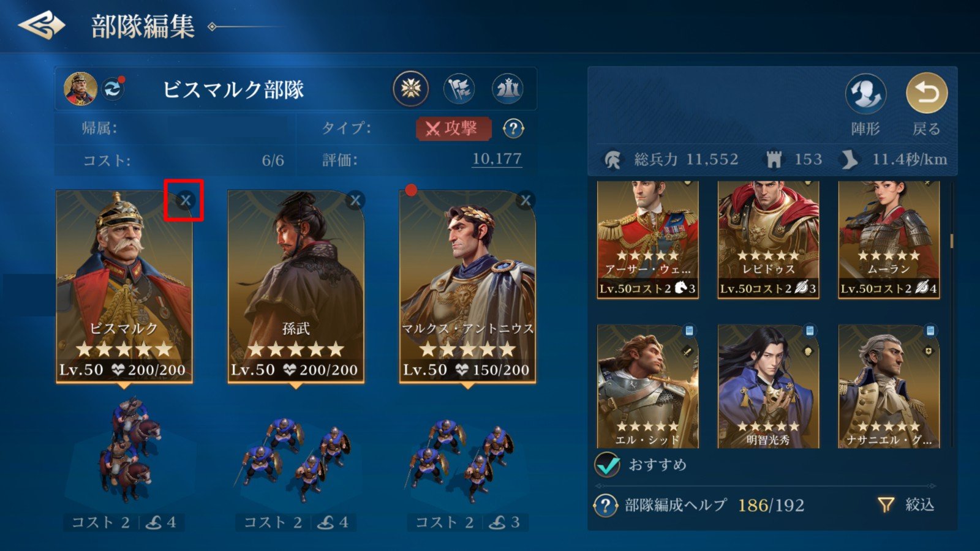Image resolution: width=980 pixels, height=551 pixels.
Task: Click the 評価 score 10,177 link
Action: pyautogui.click(x=497, y=159)
